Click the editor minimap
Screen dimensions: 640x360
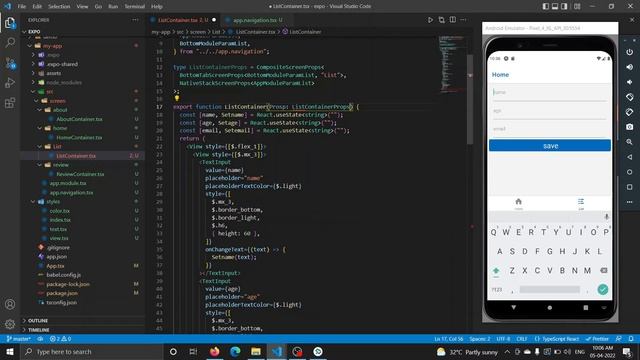coord(451,65)
